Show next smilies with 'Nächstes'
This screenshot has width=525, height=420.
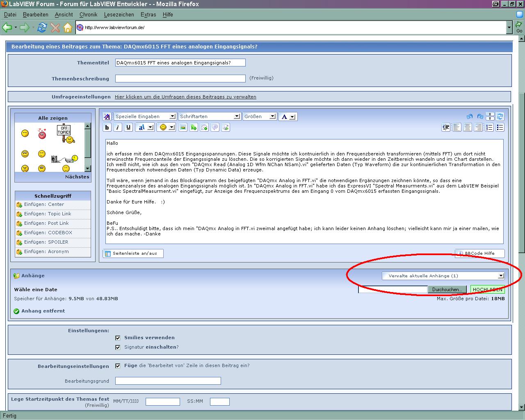tap(77, 177)
